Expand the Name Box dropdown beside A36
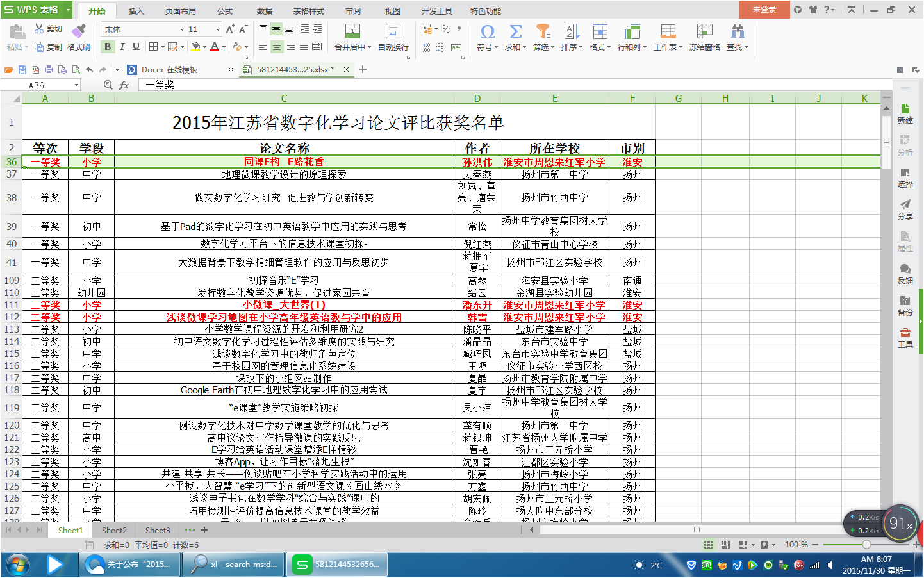This screenshot has width=924, height=578. pos(76,85)
